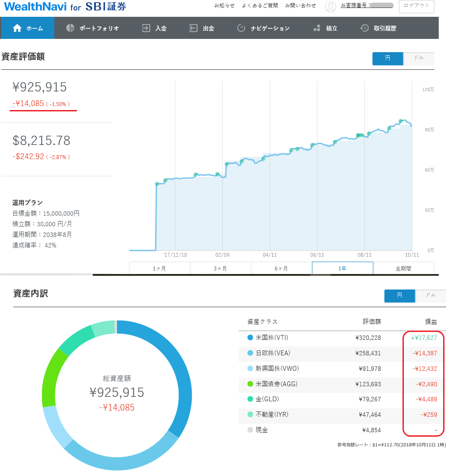Click the ¥91,978 valuation value
Screen dimensions: 452x476
click(370, 369)
